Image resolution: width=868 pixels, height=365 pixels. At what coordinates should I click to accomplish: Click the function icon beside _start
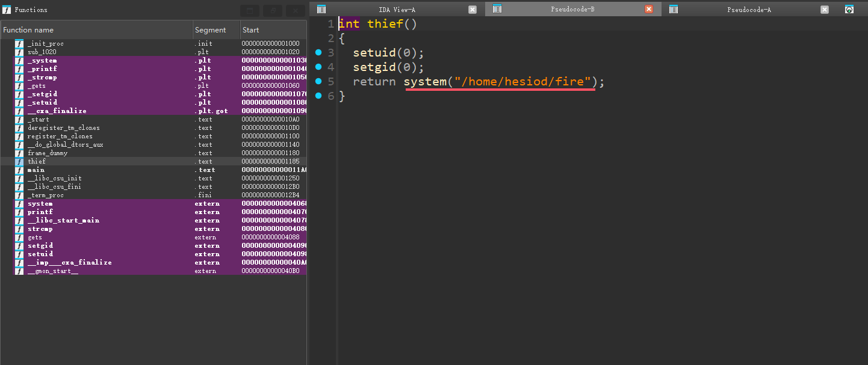click(x=19, y=120)
